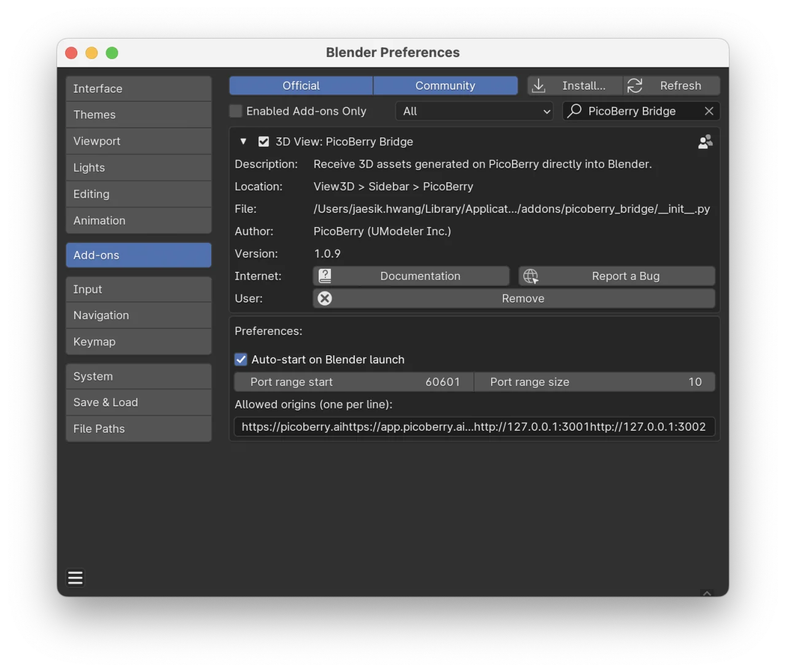The image size is (786, 672).
Task: Open the add-on Documentation
Action: tap(411, 276)
